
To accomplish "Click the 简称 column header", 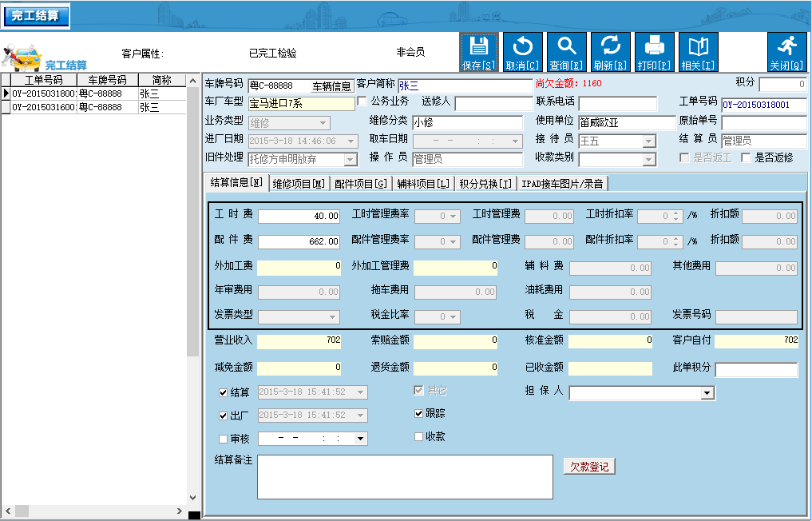I will click(162, 80).
